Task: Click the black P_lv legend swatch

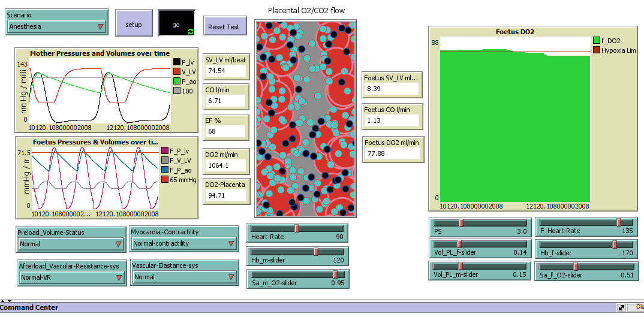Action: click(176, 62)
